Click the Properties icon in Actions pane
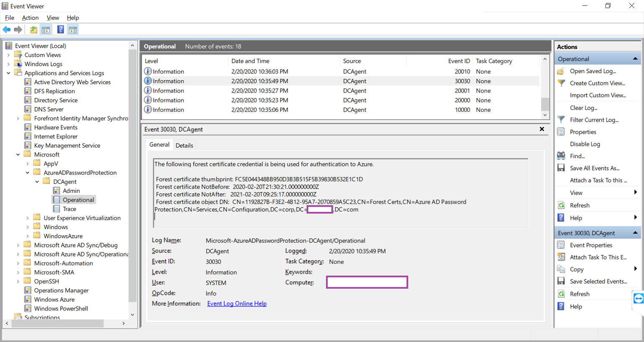Viewport: 644px width, 342px height. (561, 132)
